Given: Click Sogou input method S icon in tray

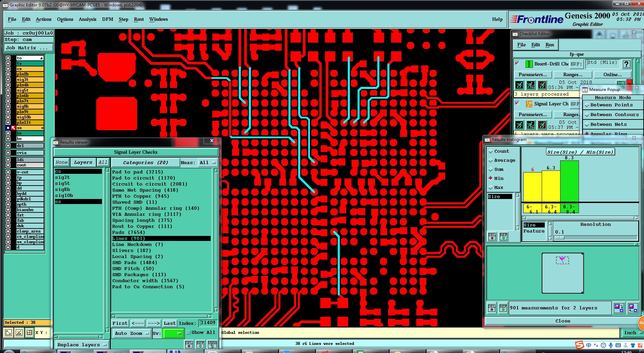Looking at the screenshot, I should coord(579,345).
